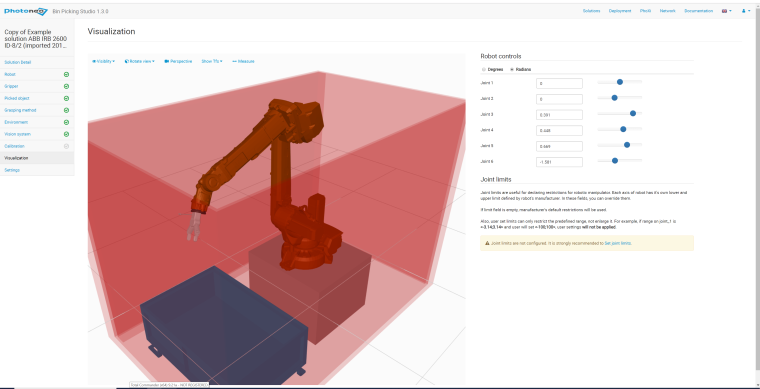Open Network in the top navigation
Image resolution: width=760 pixels, height=389 pixels.
[x=667, y=11]
